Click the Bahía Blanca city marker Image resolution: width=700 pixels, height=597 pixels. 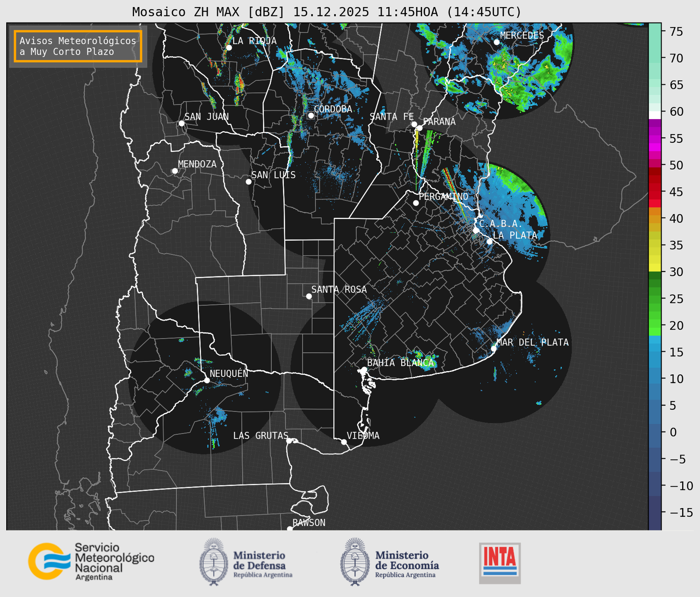(364, 369)
